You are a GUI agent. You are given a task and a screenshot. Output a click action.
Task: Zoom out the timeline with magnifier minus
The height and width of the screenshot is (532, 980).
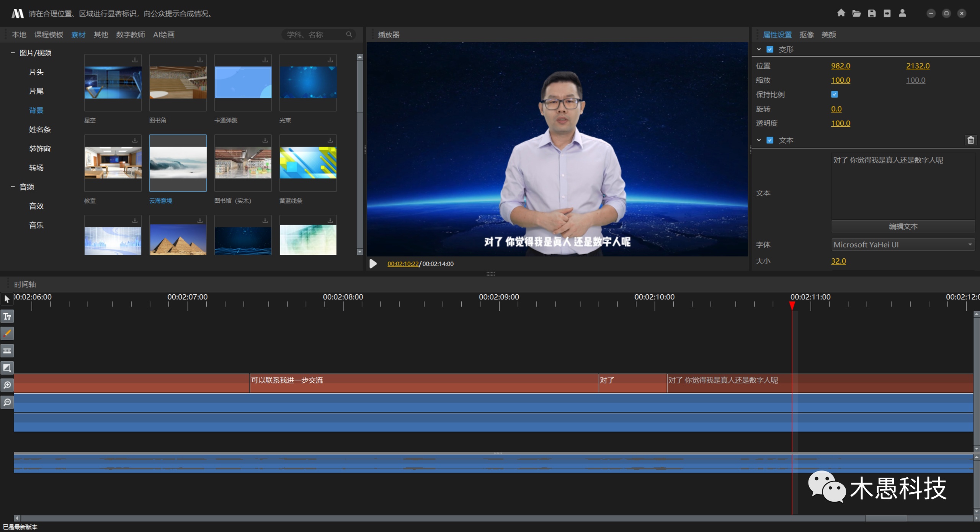(x=7, y=402)
